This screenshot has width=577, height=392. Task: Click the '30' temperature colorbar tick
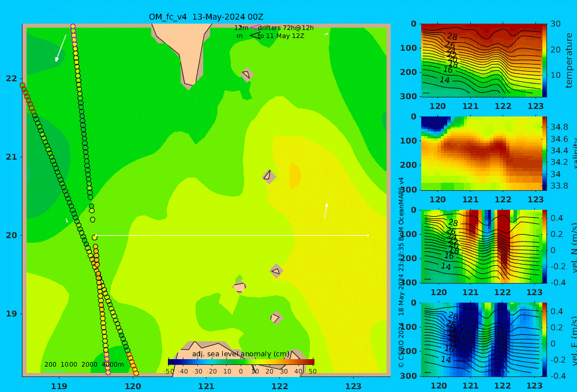556,24
